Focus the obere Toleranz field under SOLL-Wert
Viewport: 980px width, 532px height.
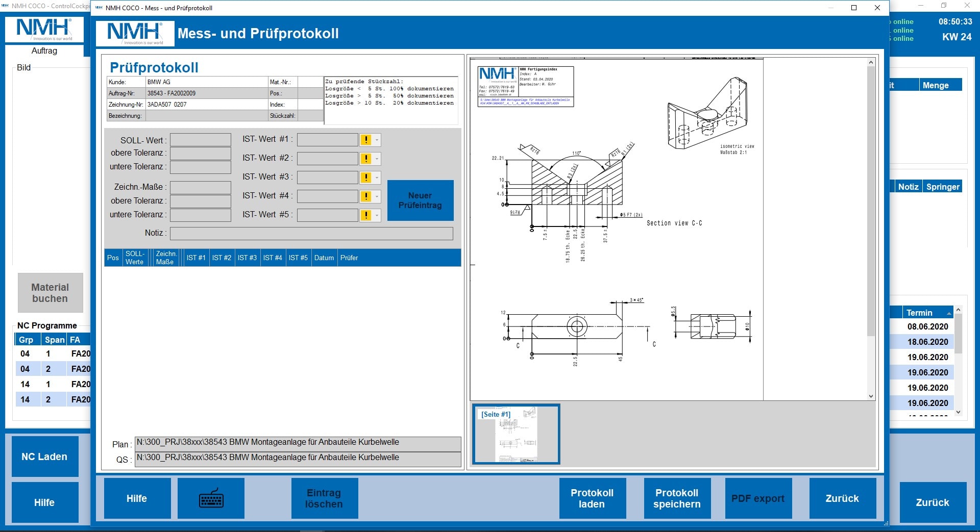pos(201,153)
